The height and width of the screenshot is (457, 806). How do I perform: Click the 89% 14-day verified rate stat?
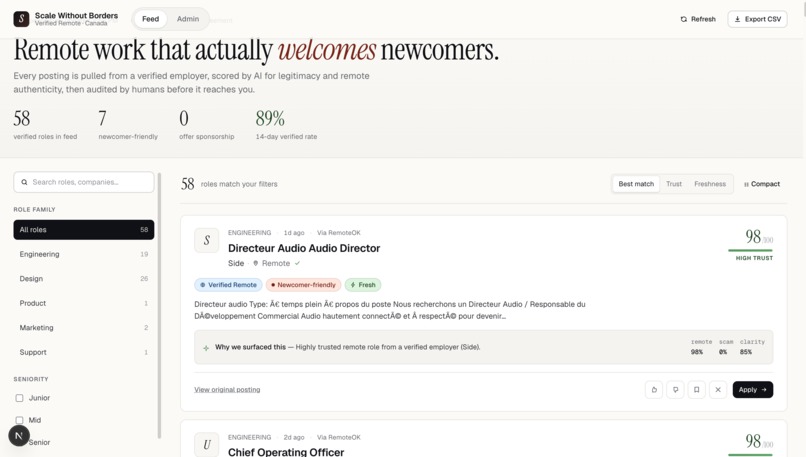(x=286, y=124)
